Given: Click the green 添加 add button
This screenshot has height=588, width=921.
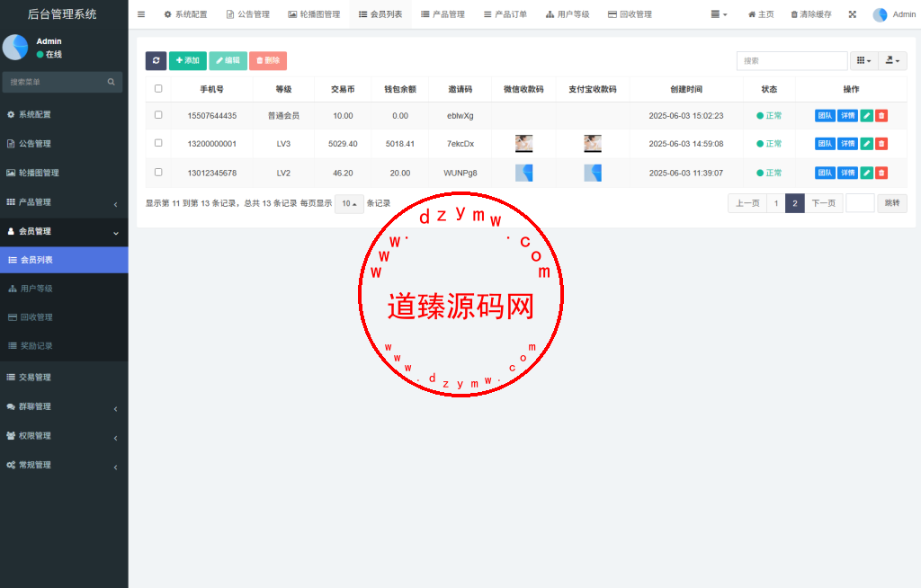Looking at the screenshot, I should [187, 60].
